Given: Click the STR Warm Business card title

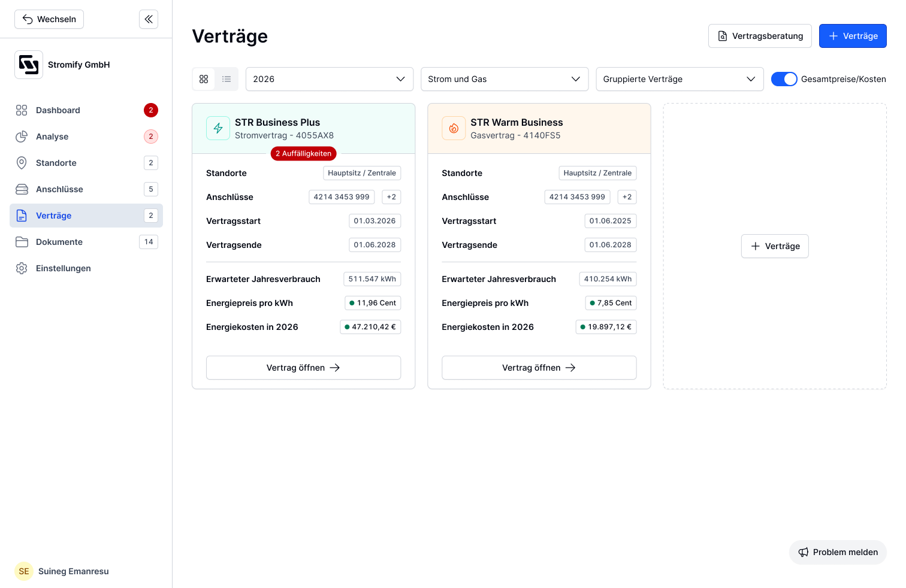Looking at the screenshot, I should [x=517, y=122].
